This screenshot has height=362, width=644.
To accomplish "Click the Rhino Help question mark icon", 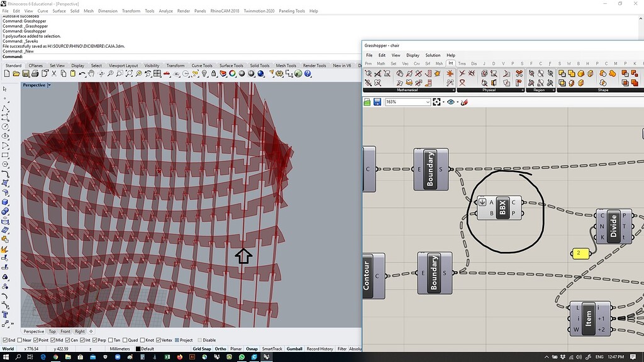I will [308, 74].
